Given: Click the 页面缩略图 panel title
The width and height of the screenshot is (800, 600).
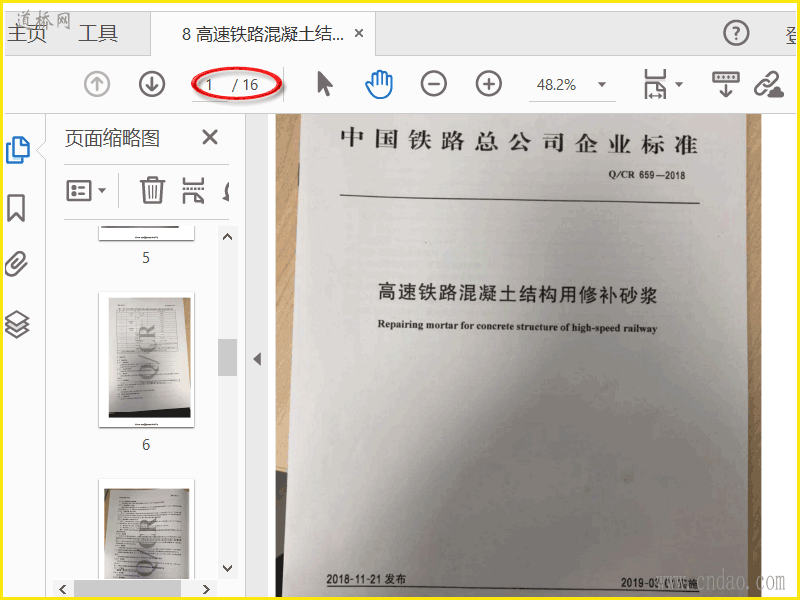Looking at the screenshot, I should click(x=112, y=138).
